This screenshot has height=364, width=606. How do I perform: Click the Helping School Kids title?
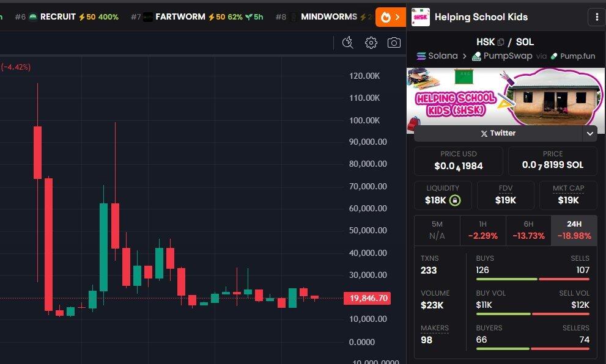(x=481, y=17)
